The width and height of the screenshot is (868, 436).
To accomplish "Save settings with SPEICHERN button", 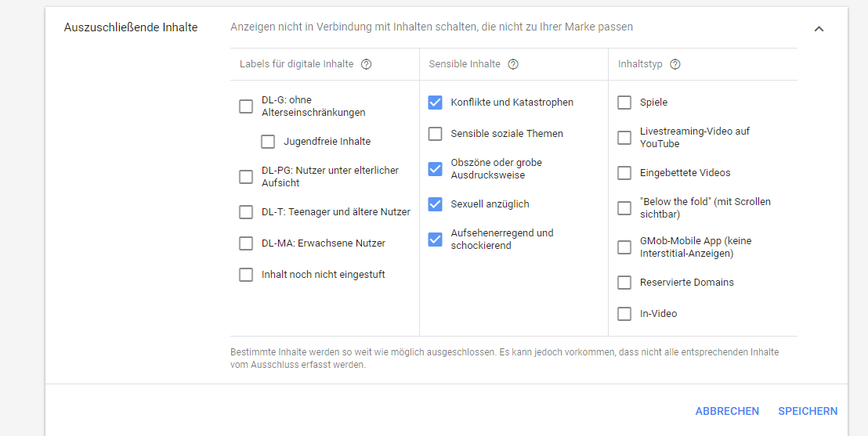I will 808,411.
